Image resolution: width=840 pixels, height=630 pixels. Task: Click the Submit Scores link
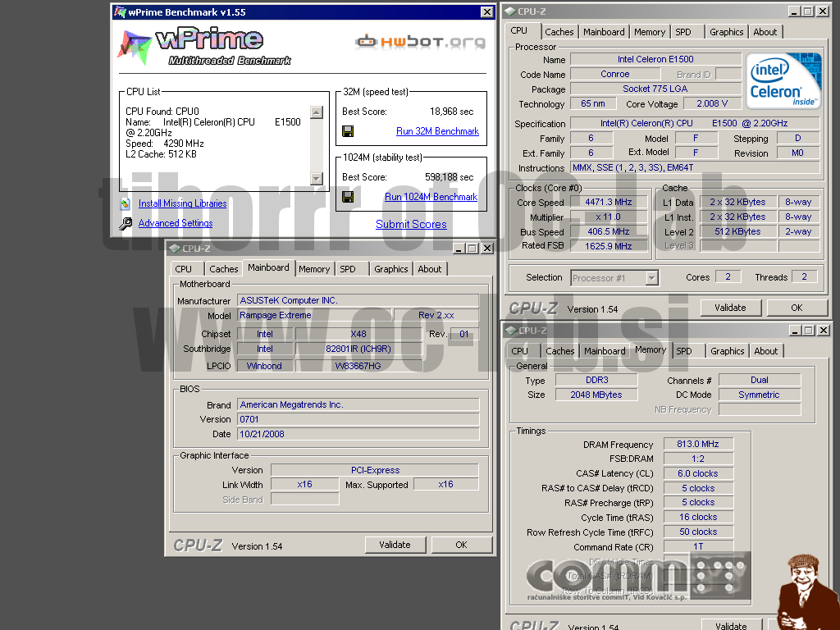click(x=411, y=225)
